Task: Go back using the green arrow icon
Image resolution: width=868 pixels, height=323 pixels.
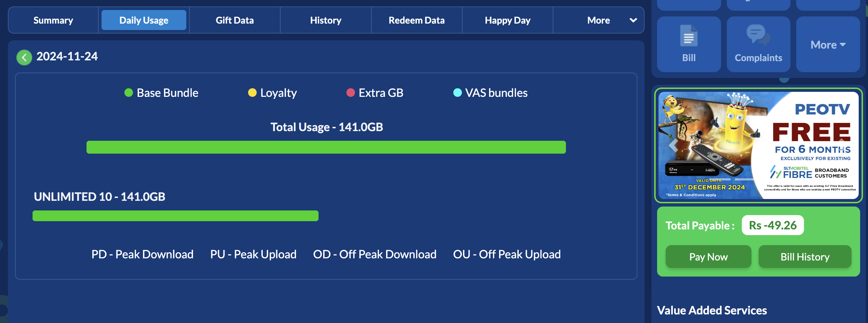Action: 24,57
